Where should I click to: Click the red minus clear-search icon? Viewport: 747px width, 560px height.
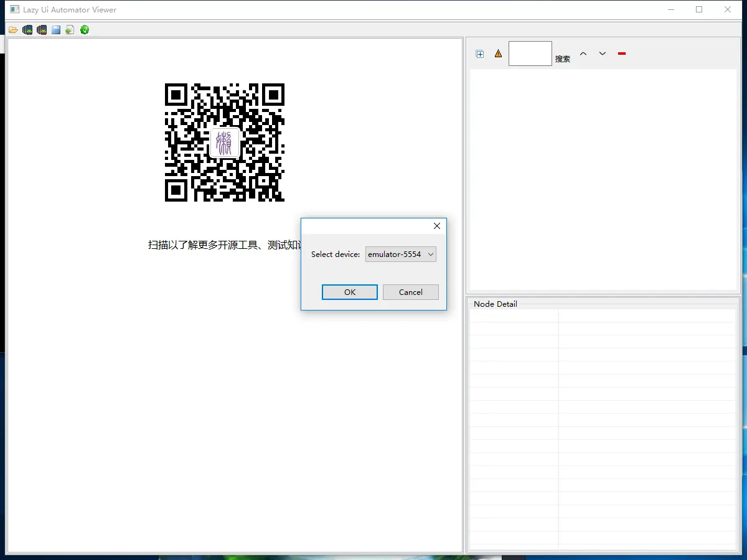(622, 54)
